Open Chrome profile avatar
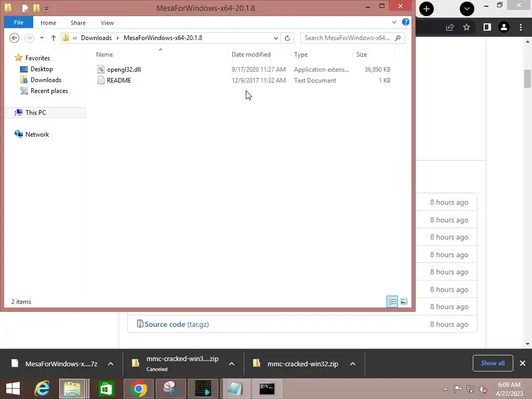Viewport: 532px width, 399px height. click(504, 27)
